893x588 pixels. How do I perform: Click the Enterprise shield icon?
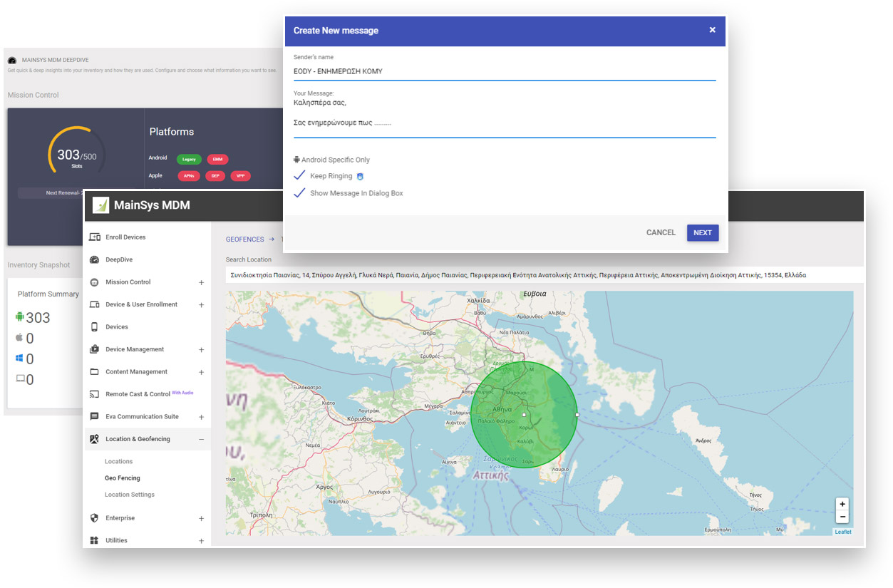[x=94, y=518]
